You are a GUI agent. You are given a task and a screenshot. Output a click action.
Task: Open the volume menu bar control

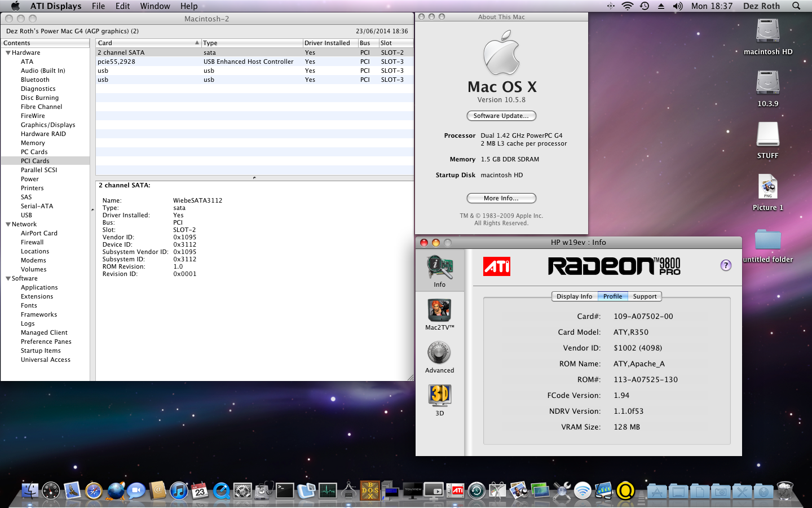[x=678, y=6]
